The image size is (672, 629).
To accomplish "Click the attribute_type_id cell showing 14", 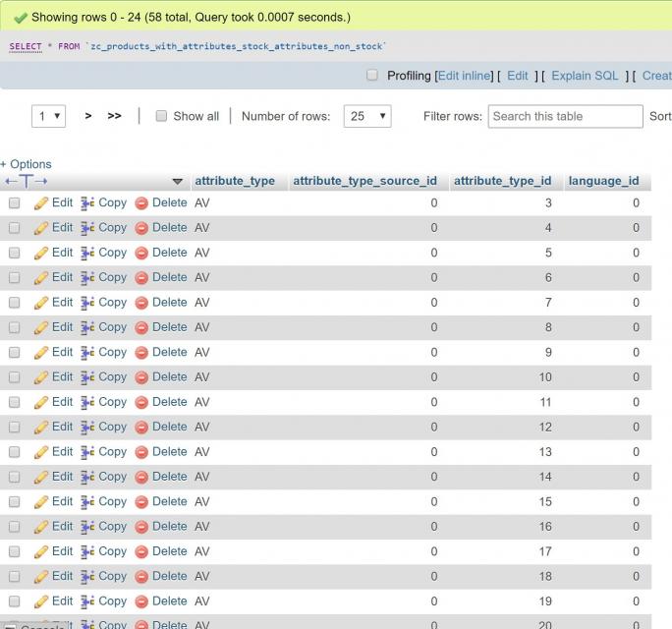I will click(x=545, y=477).
